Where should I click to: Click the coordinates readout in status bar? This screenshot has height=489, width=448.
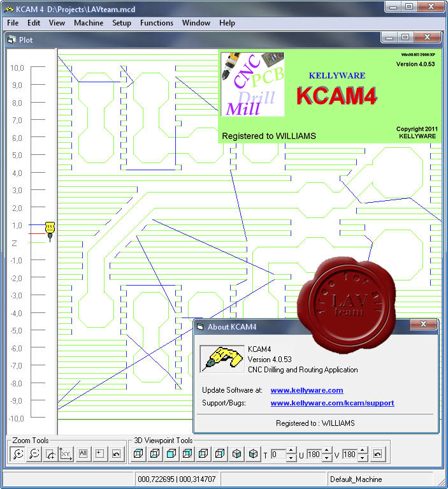(177, 479)
